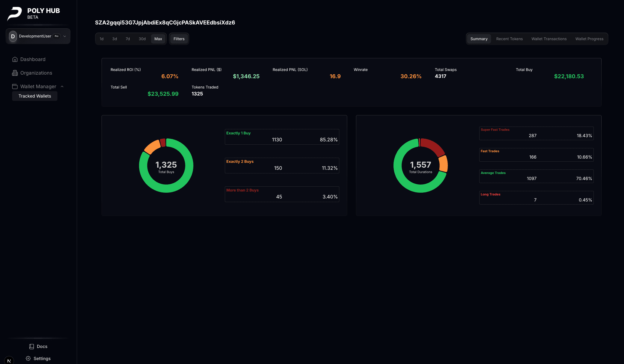Screen dimensions: 624x364
Task: Select the Max time range
Action: (x=158, y=39)
